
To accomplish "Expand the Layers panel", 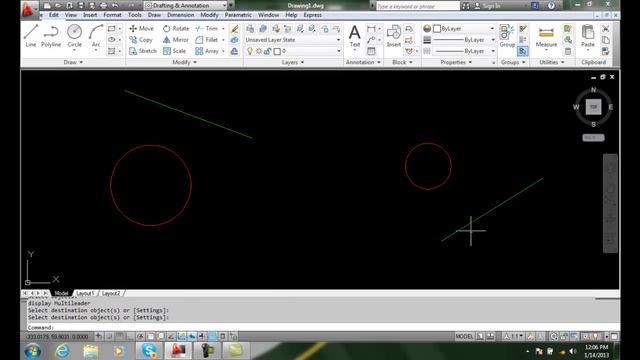I will click(x=293, y=62).
